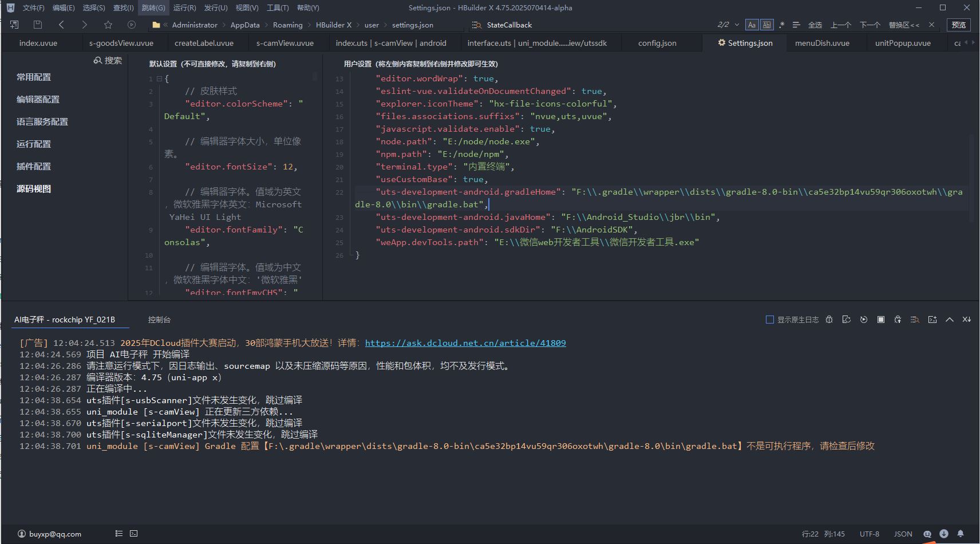Click the folder icon in breadcrumb path

click(156, 25)
